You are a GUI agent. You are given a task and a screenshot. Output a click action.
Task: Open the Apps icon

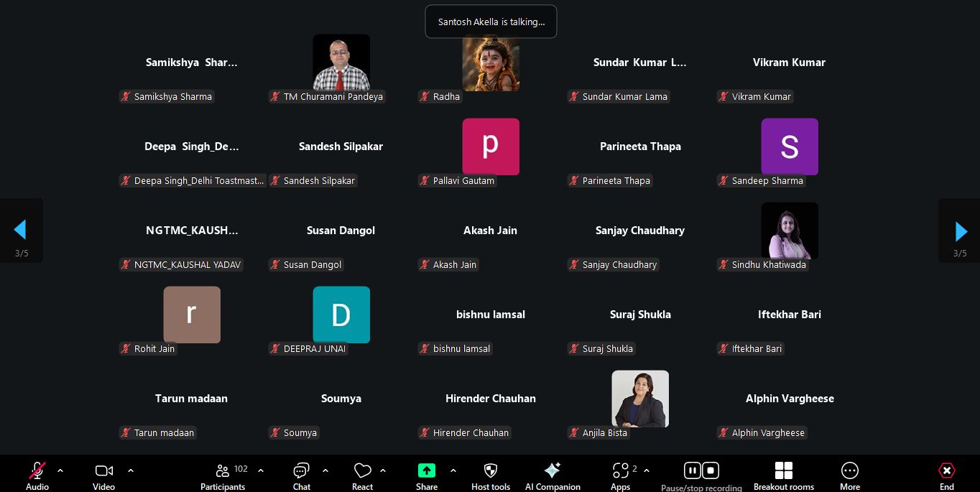click(620, 470)
